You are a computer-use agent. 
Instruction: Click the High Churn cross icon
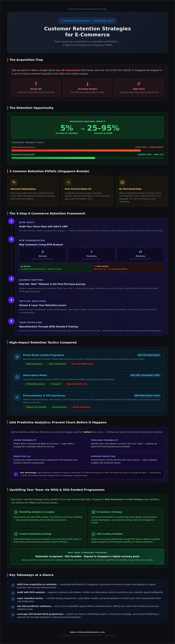139,84
